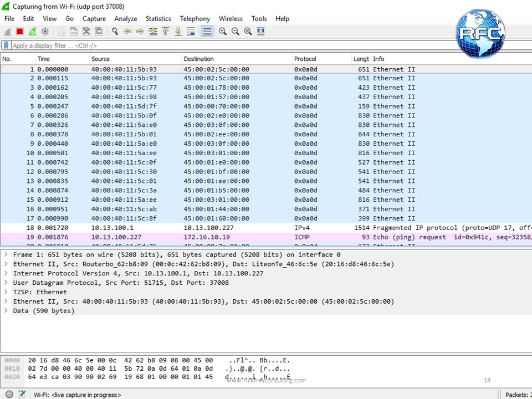Image resolution: width=532 pixels, height=399 pixels.
Task: Click the Go to specified packet icon
Action: tap(153, 32)
